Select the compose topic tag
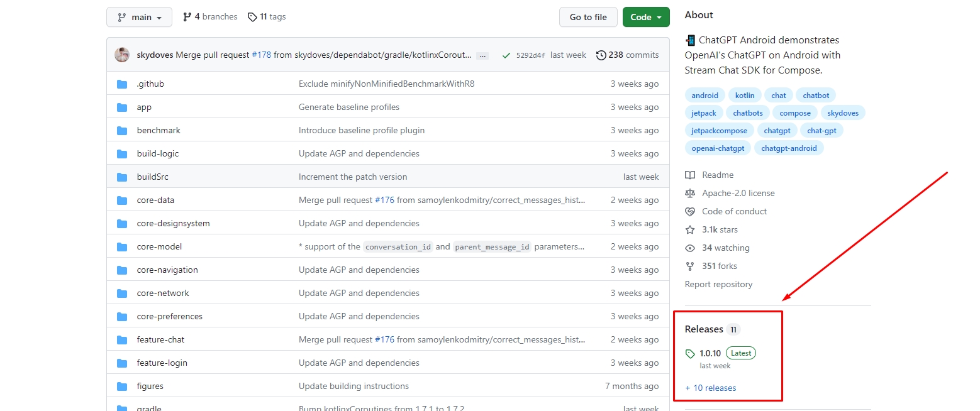Screen dimensions: 980x411 point(795,113)
